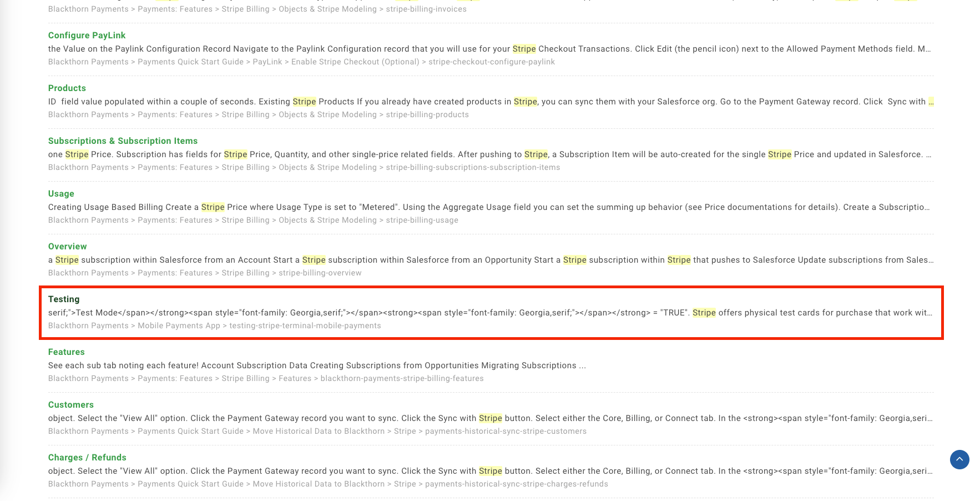
Task: Open the Configure PayLink result
Action: 87,35
